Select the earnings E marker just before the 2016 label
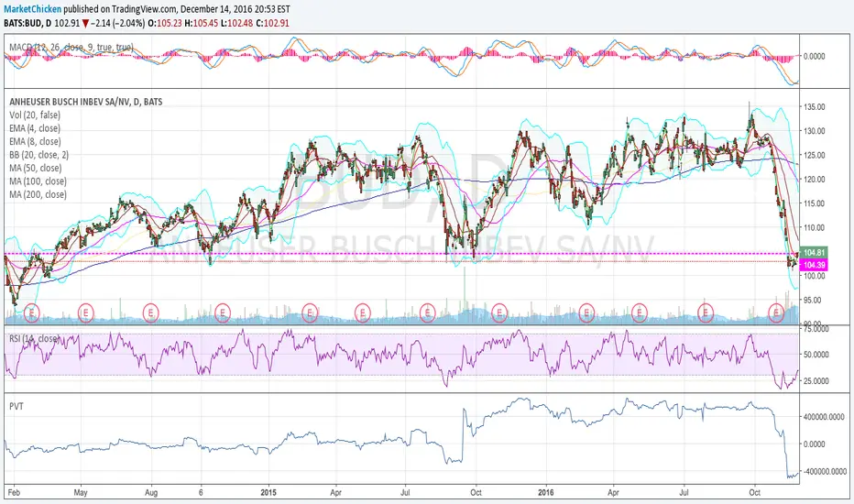Screen dimensions: 854x504 coord(498,312)
